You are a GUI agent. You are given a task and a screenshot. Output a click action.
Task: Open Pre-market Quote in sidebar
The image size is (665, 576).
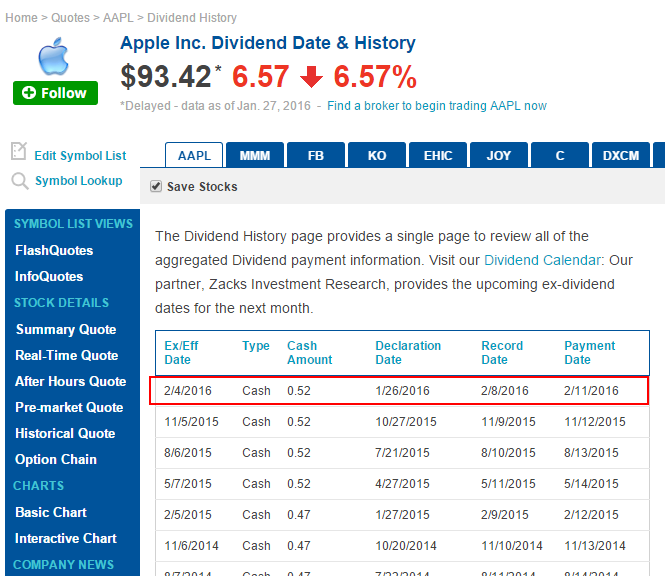pos(69,408)
